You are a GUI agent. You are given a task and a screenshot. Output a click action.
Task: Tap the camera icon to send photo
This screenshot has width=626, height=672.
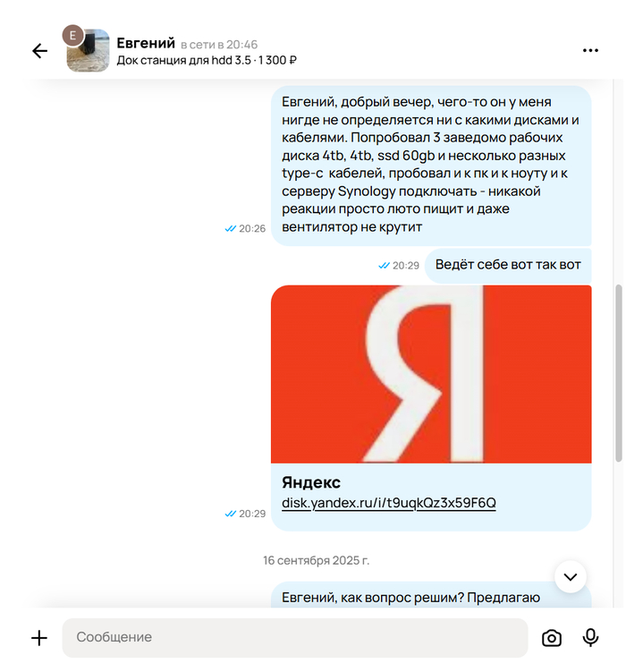552,638
